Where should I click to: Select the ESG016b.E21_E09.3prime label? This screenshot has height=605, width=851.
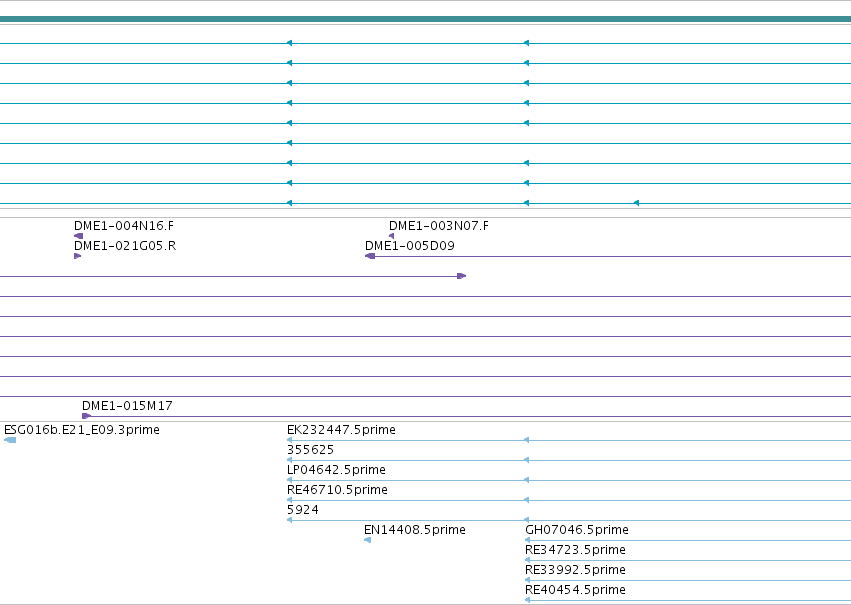(82, 430)
